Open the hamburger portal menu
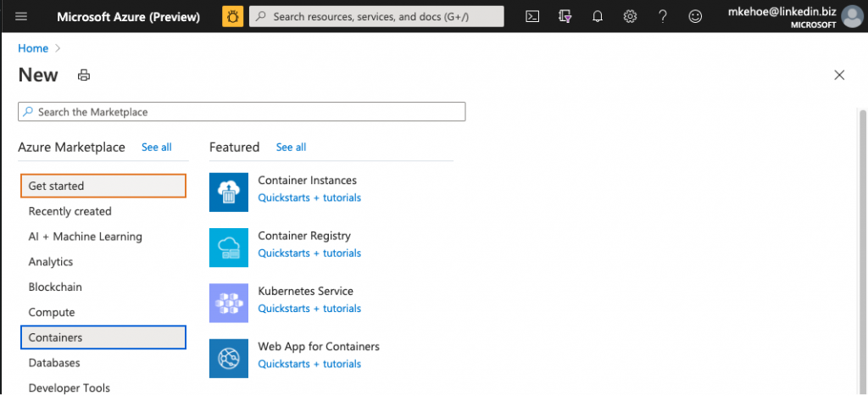The width and height of the screenshot is (868, 396). coord(21,16)
